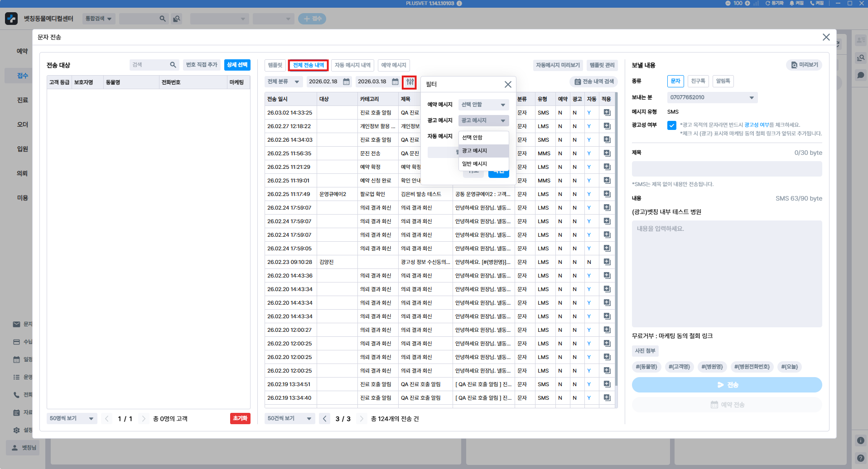The width and height of the screenshot is (868, 469).
Task: Close the filter popup
Action: [x=508, y=85]
